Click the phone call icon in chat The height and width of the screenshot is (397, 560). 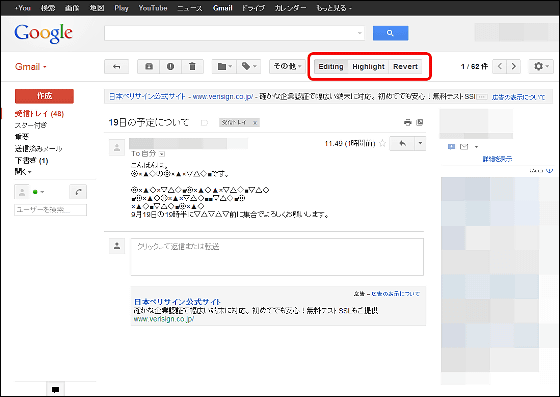click(78, 192)
